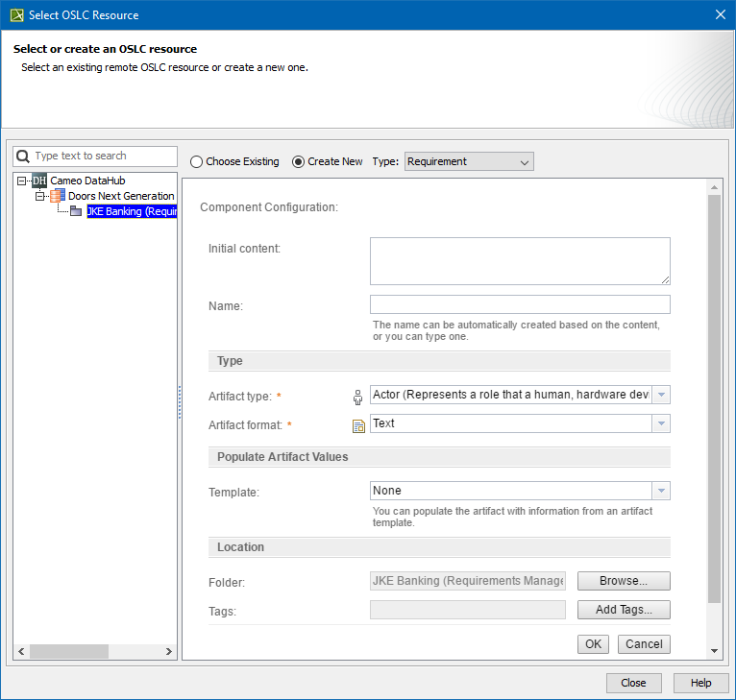Select the Choose Existing radio button
Image resolution: width=736 pixels, height=700 pixels.
point(197,162)
